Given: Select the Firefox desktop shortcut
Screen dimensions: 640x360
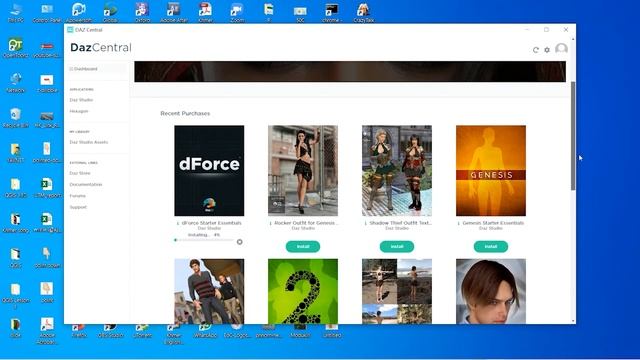Looking at the screenshot, I should [79, 331].
